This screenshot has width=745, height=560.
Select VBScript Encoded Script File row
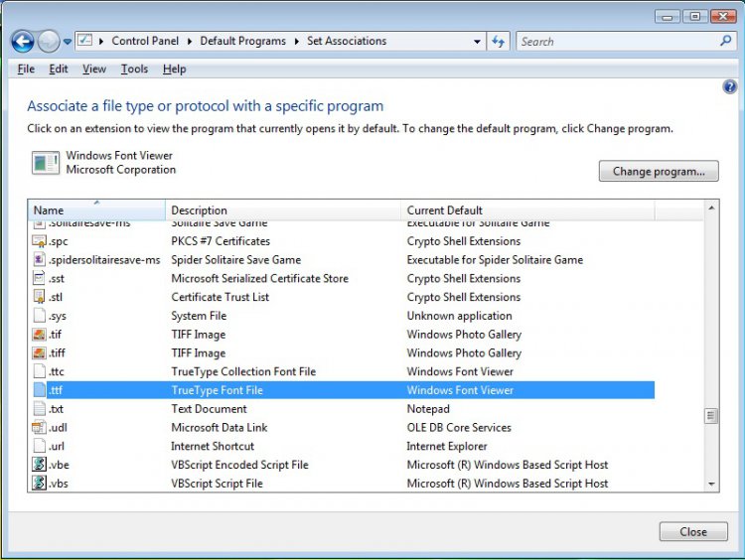click(x=341, y=465)
